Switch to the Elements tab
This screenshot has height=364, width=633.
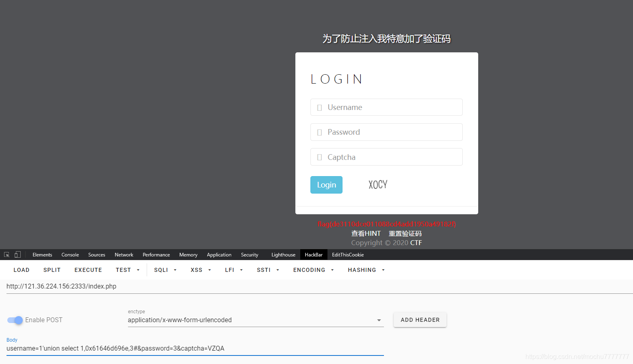pos(42,255)
